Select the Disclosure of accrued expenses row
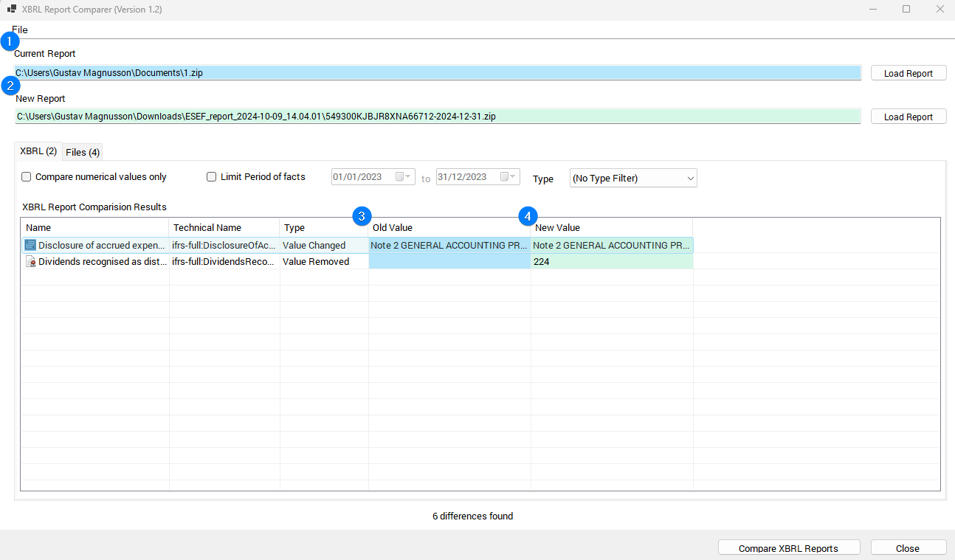The image size is (955, 560). click(357, 245)
